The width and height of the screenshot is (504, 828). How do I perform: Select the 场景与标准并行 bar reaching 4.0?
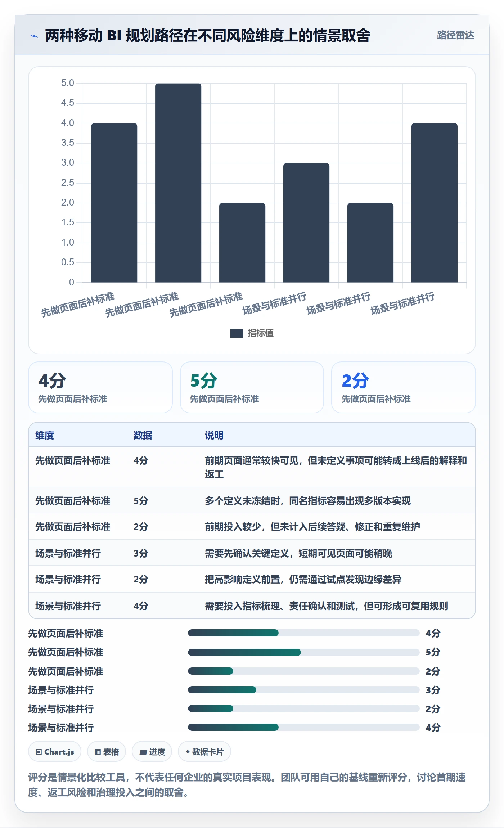pyautogui.click(x=435, y=203)
